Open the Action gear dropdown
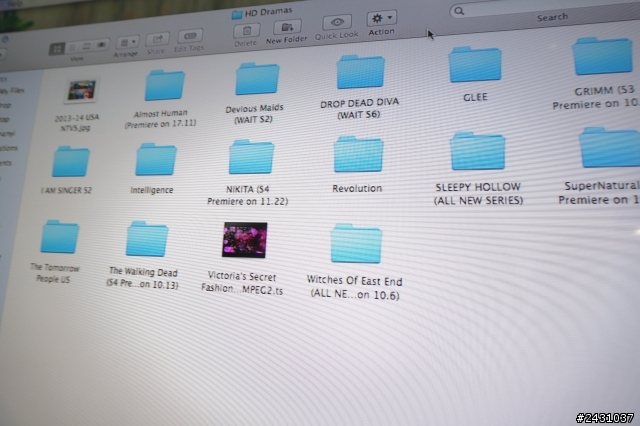 click(382, 18)
